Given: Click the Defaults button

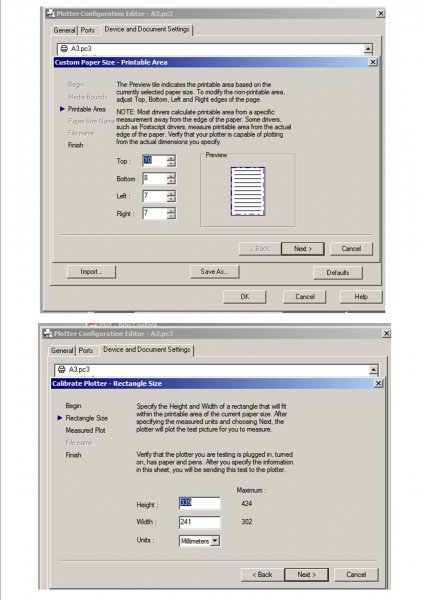Looking at the screenshot, I should tap(338, 273).
